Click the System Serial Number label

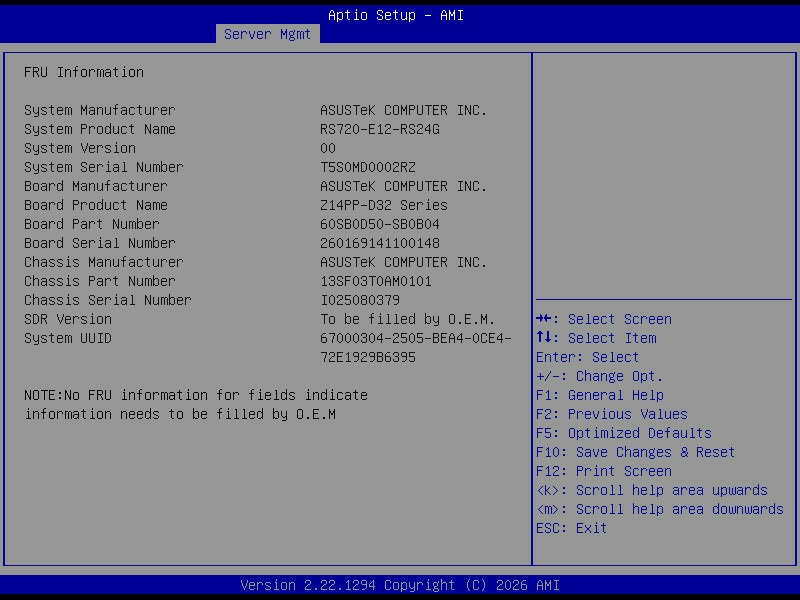(104, 167)
